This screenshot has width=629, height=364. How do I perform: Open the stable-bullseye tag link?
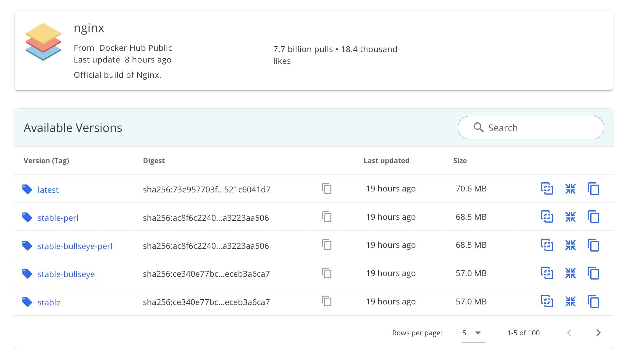(x=66, y=274)
